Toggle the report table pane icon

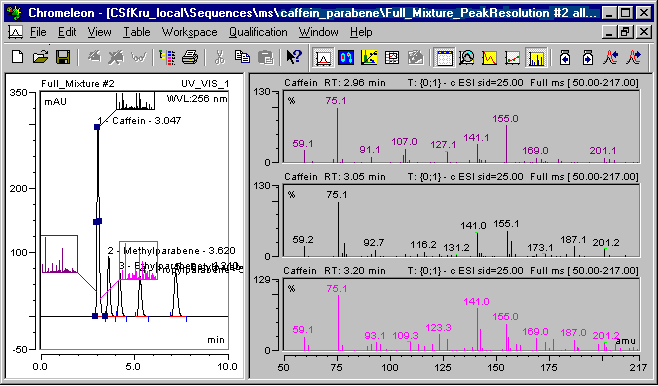(x=444, y=57)
